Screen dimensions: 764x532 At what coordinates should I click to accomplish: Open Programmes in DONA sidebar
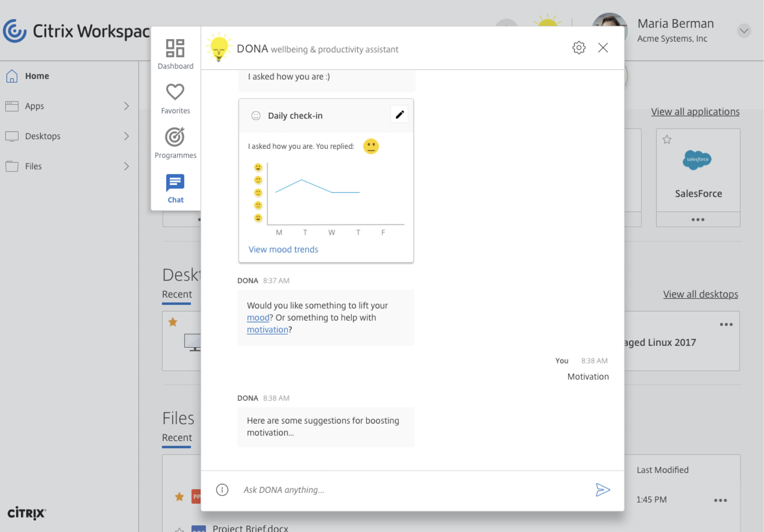tap(175, 143)
